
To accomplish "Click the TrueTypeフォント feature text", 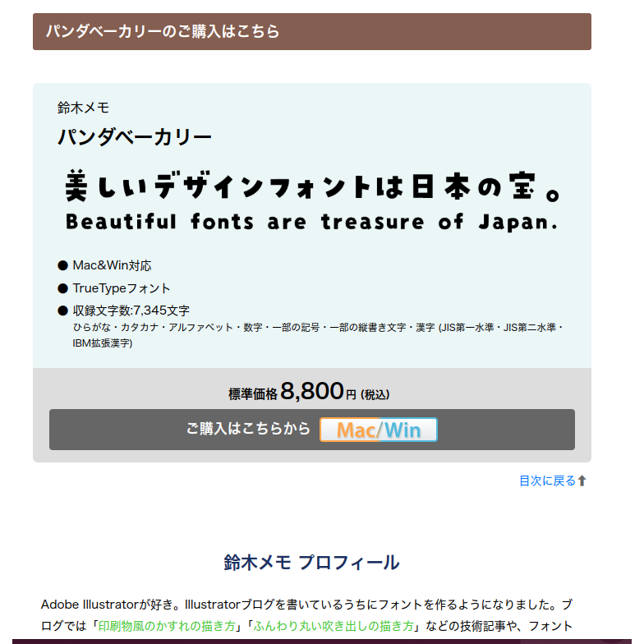I will (x=122, y=288).
